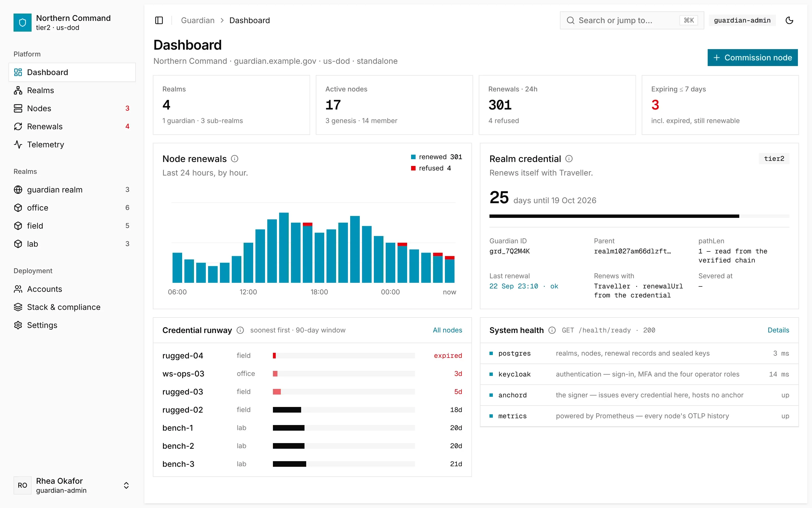Go to Nodes in the sidebar
Viewport: 812px width, 508px height.
click(x=72, y=109)
